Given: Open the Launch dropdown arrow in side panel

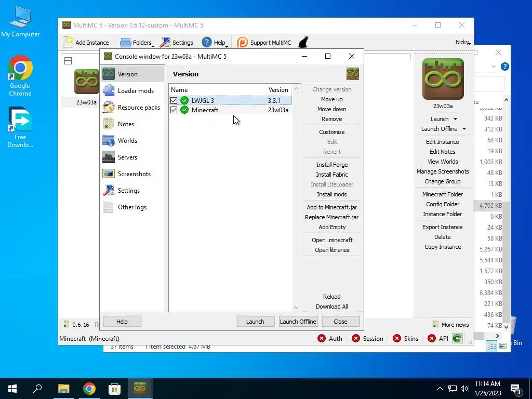Looking at the screenshot, I should 455,119.
